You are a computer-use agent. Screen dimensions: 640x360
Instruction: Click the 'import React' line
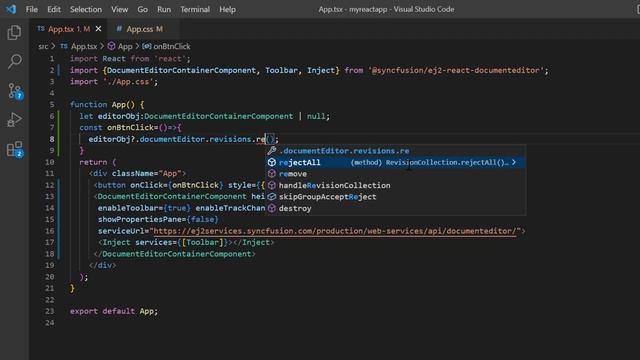point(130,59)
